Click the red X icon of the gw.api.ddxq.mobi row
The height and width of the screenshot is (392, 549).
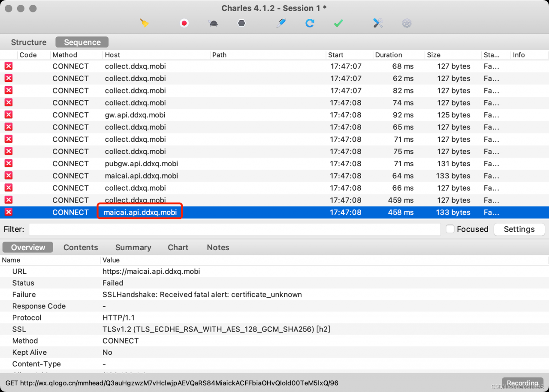(9, 114)
